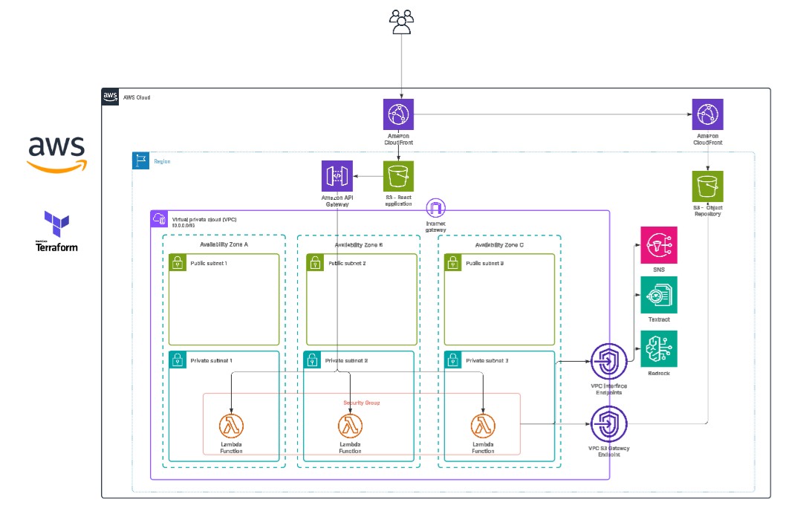Select the Lambda icon in Private subnet 3
The width and height of the screenshot is (812, 523).
click(x=483, y=426)
